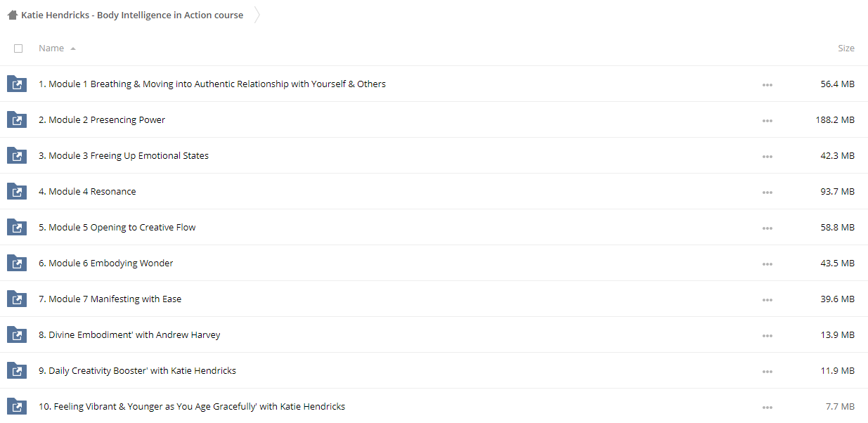The width and height of the screenshot is (868, 423).
Task: Click shared folder icon for Module 2 Presencing Power
Action: 16,120
